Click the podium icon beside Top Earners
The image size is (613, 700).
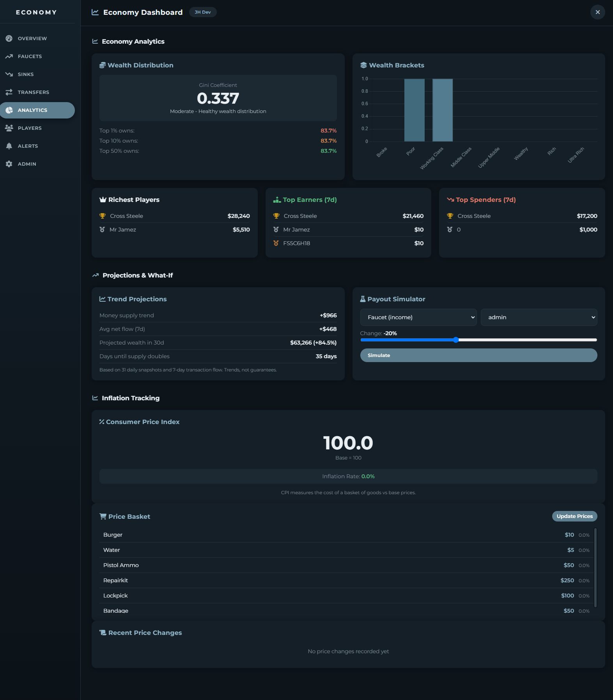pos(277,200)
